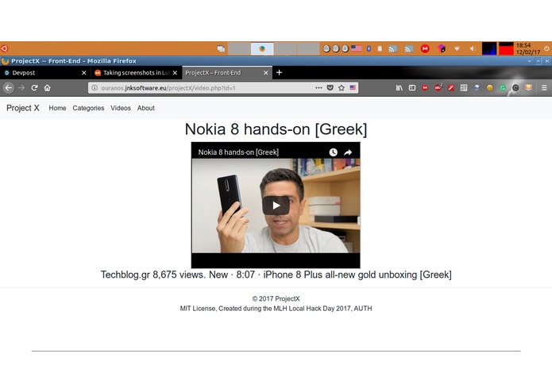Click the browser forward arrow
This screenshot has width=552, height=392.
point(21,87)
